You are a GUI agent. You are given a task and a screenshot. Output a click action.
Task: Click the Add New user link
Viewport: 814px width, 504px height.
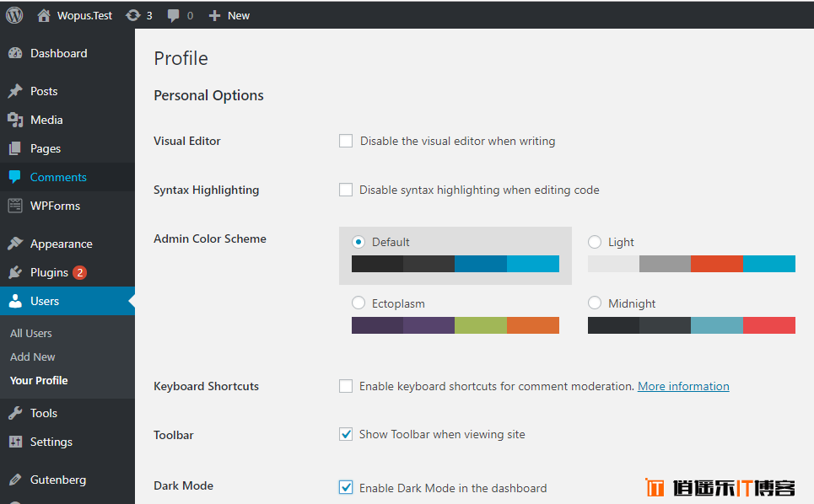click(33, 357)
